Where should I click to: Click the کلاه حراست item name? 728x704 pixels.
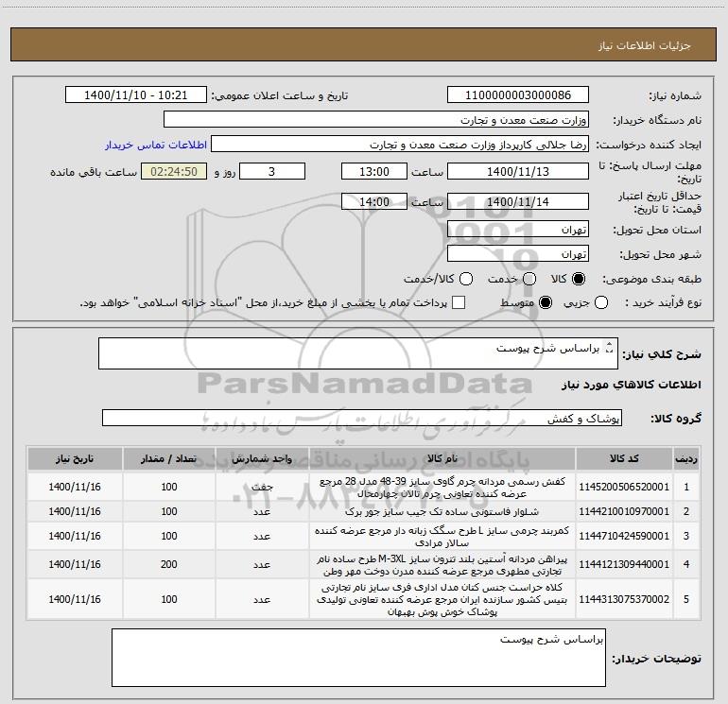pos(442,599)
